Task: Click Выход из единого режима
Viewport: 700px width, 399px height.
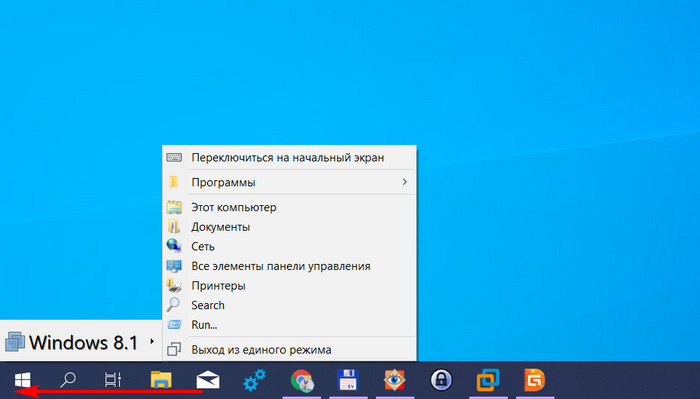Action: point(290,349)
